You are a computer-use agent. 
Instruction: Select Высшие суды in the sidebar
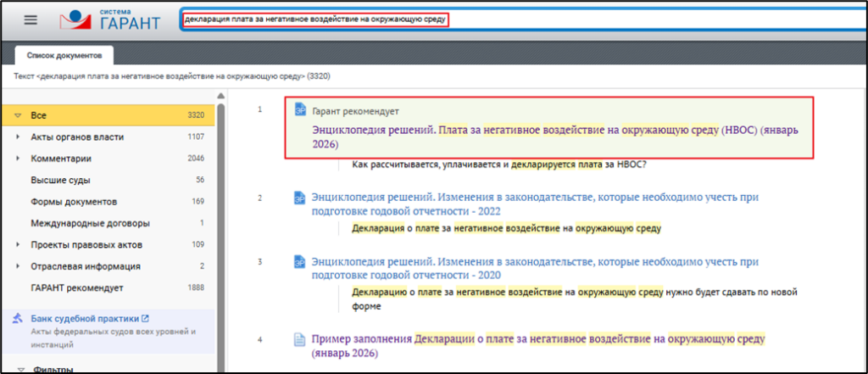(x=60, y=180)
